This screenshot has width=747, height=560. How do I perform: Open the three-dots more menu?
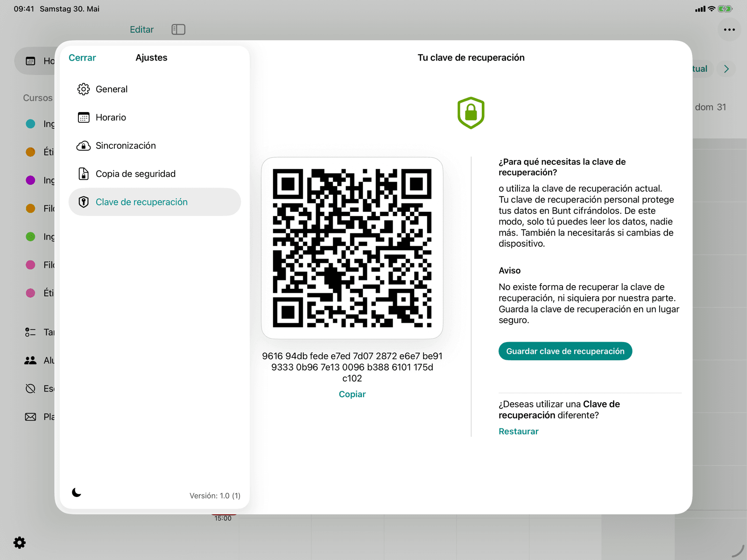click(729, 29)
